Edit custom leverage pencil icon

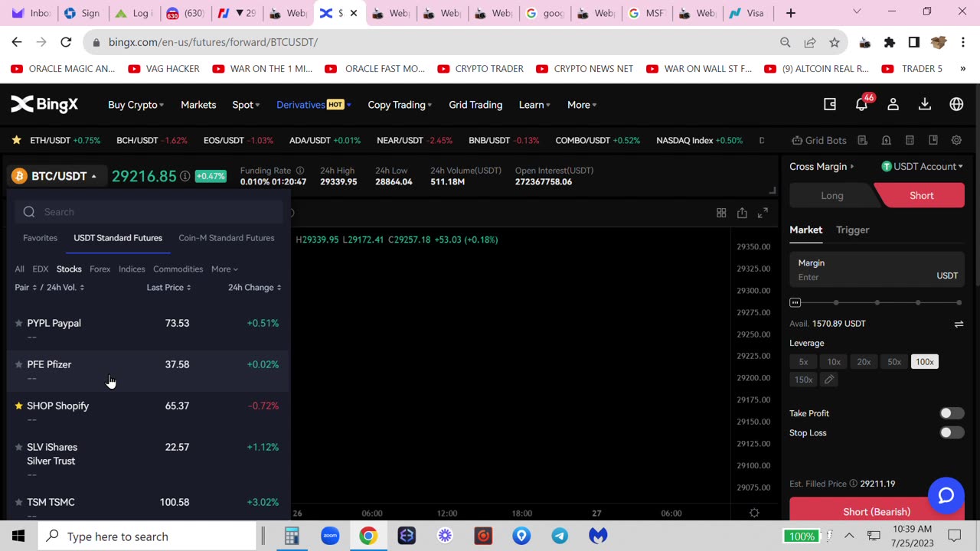point(828,380)
